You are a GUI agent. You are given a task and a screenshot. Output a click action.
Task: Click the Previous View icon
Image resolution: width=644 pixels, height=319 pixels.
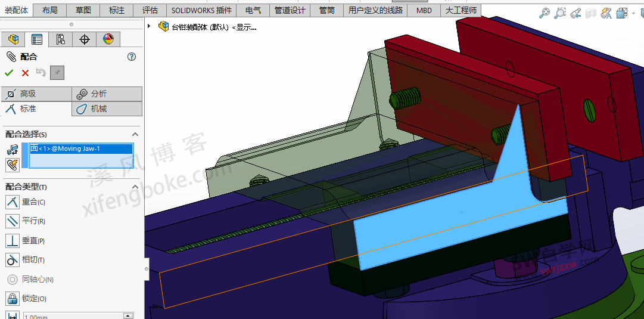point(575,13)
